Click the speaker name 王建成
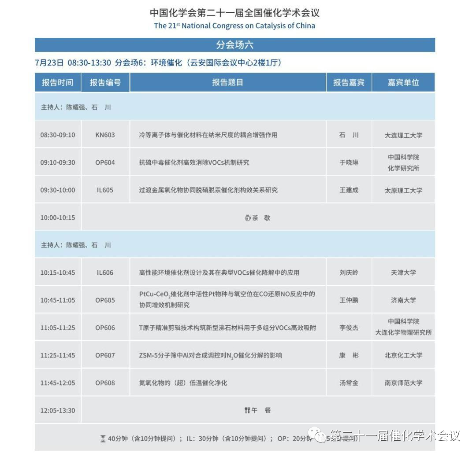 click(x=349, y=190)
